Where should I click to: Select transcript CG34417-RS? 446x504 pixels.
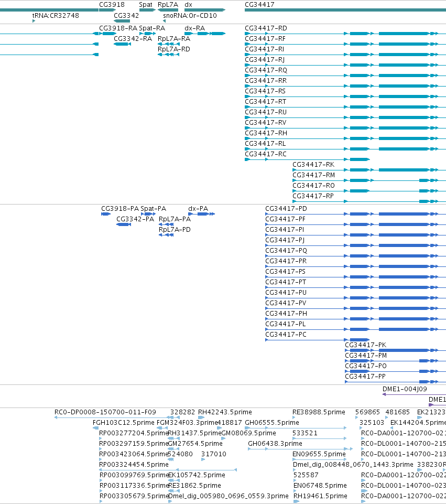pyautogui.click(x=265, y=91)
